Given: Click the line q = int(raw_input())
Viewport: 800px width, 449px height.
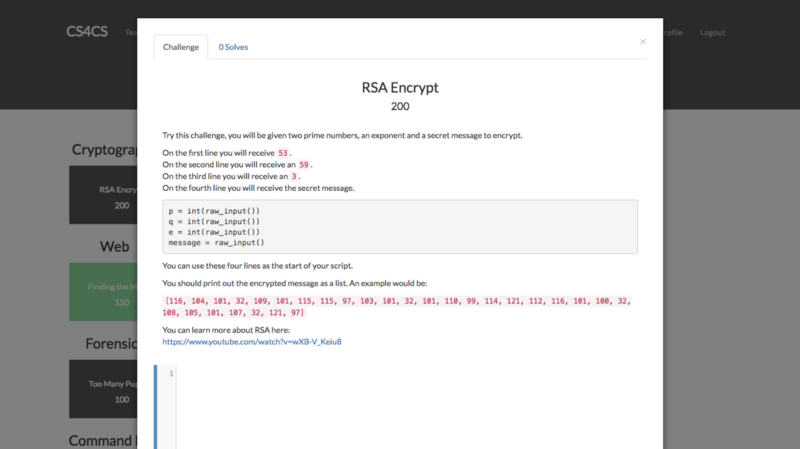Looking at the screenshot, I should (214, 221).
